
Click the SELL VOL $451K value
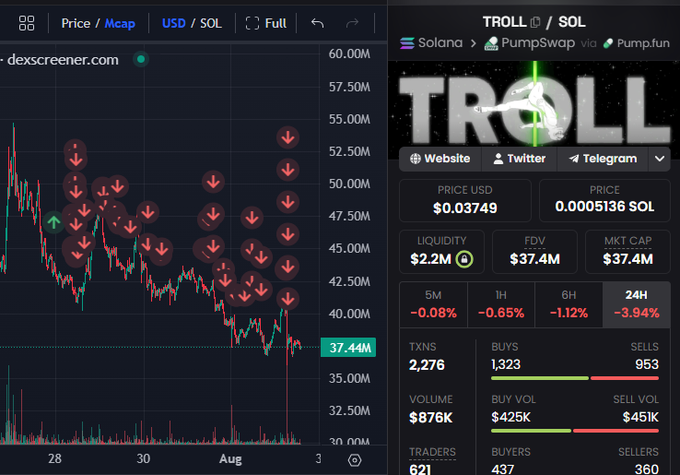[641, 417]
